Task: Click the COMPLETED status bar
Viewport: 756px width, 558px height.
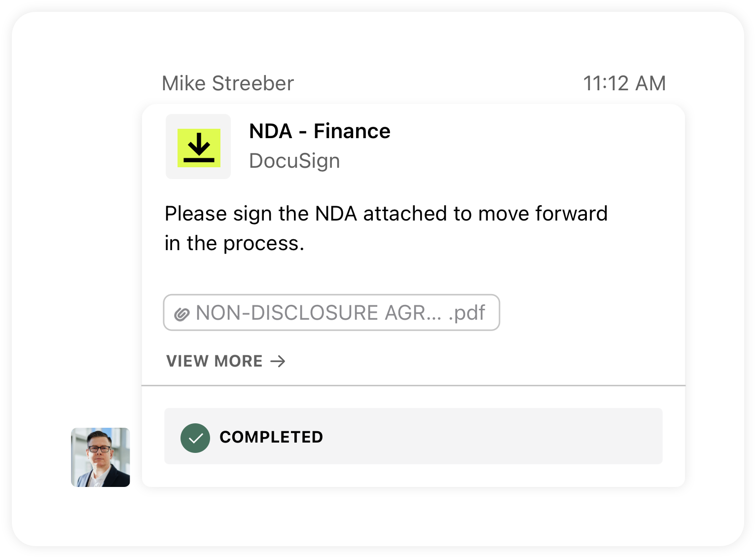Action: pos(413,436)
